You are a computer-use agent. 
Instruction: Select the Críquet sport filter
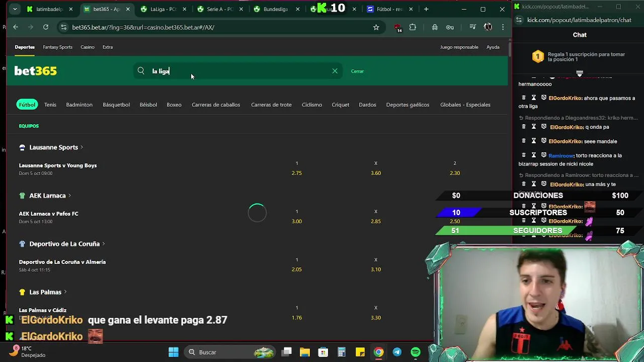click(x=340, y=105)
